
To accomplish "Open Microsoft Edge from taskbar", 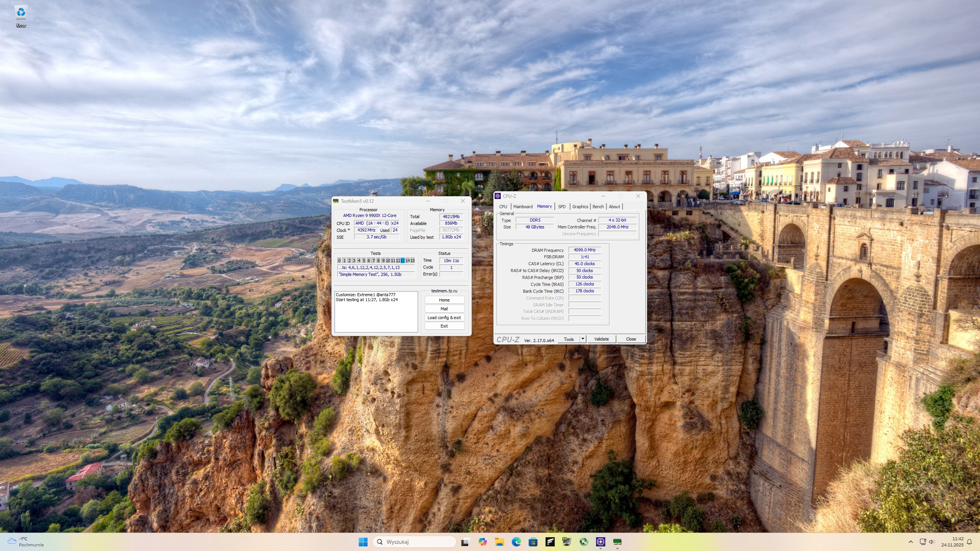I will pyautogui.click(x=516, y=542).
